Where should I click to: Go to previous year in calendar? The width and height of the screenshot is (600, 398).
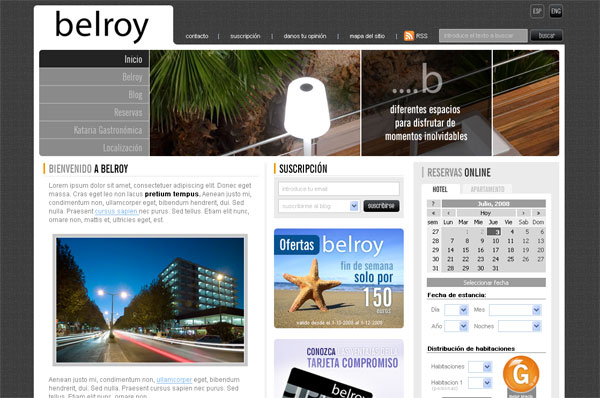coord(433,213)
